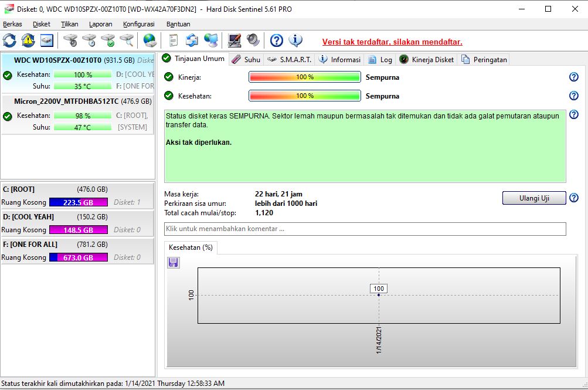Click Micron health bar showing 98 %

point(83,116)
